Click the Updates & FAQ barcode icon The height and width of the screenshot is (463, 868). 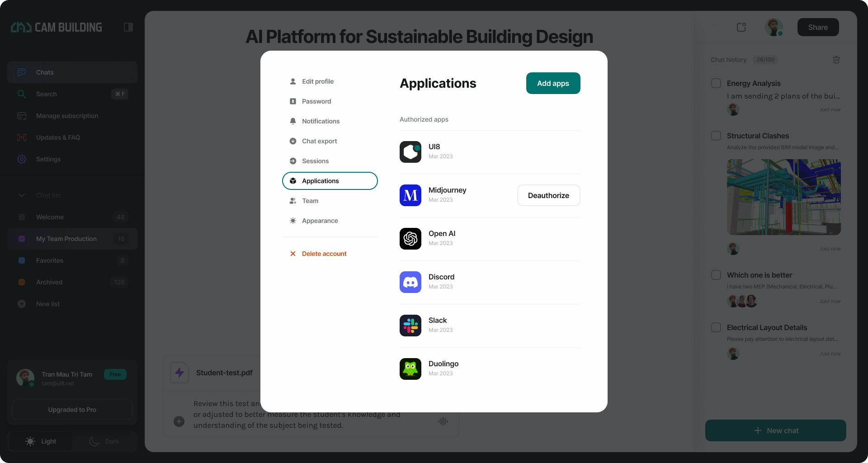pyautogui.click(x=22, y=137)
